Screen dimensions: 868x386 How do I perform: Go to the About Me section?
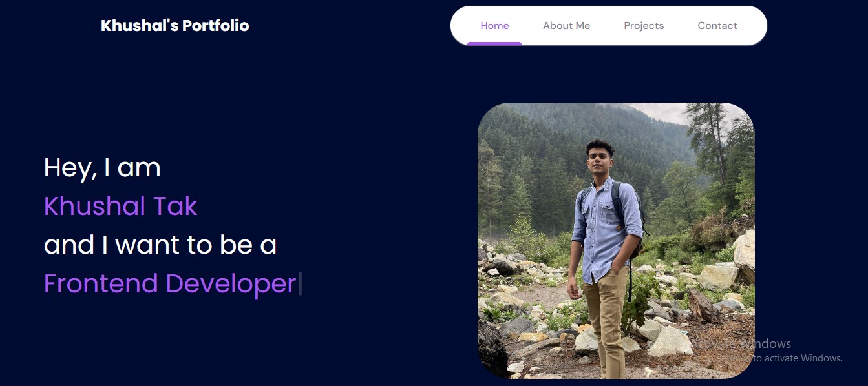[566, 26]
